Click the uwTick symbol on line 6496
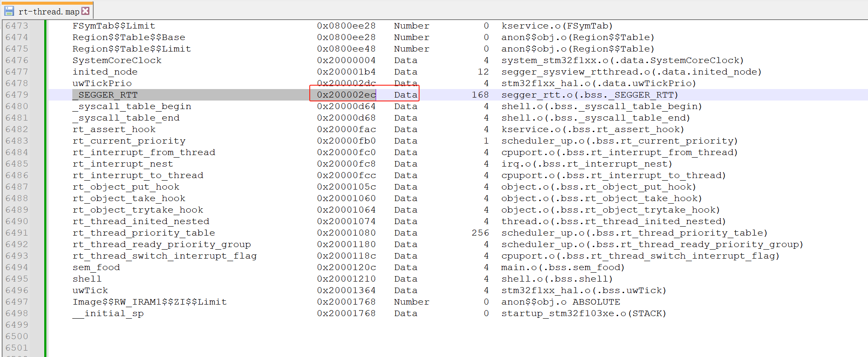This screenshot has height=357, width=868. click(x=90, y=290)
